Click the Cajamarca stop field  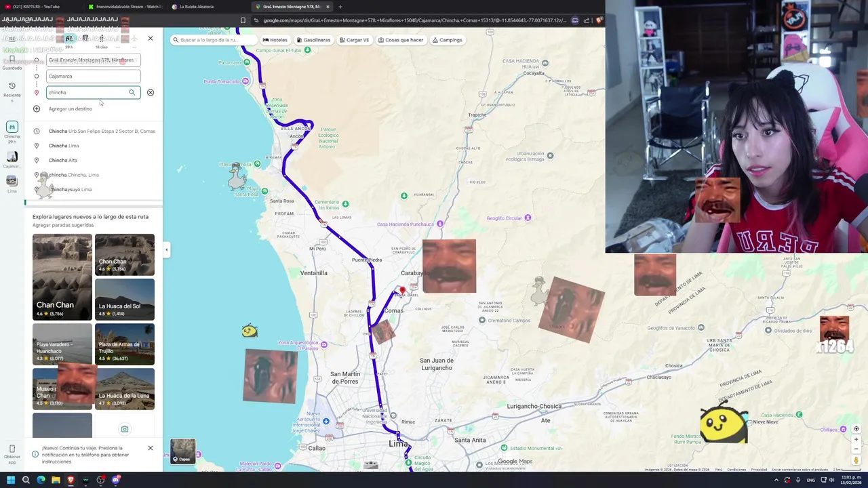94,76
